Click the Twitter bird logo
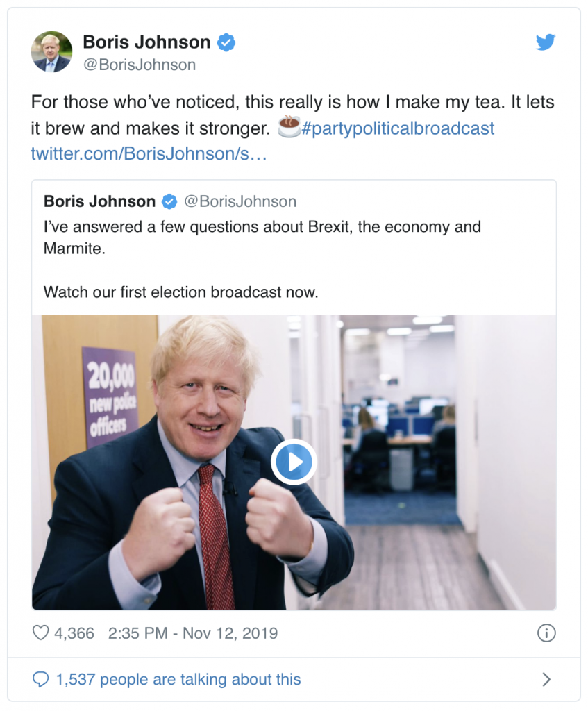Image resolution: width=588 pixels, height=711 pixels. (x=546, y=42)
